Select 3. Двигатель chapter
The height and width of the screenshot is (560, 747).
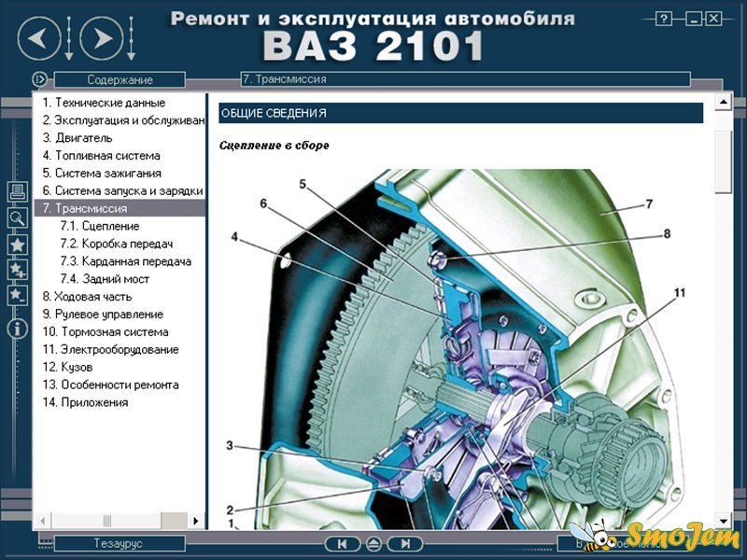(x=78, y=138)
